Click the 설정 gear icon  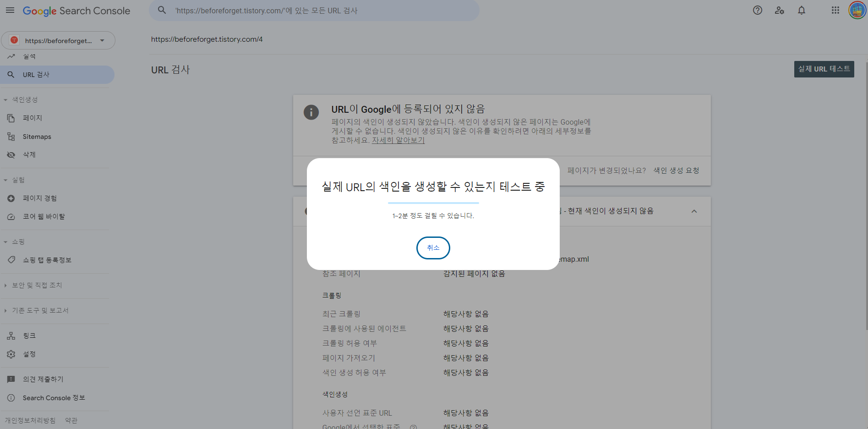pos(11,354)
